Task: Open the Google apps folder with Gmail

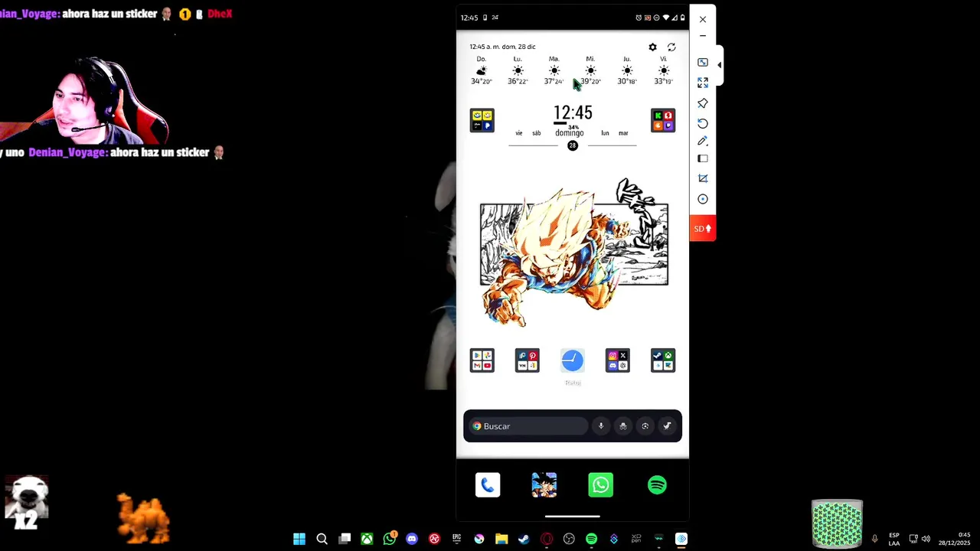Action: coord(482,360)
